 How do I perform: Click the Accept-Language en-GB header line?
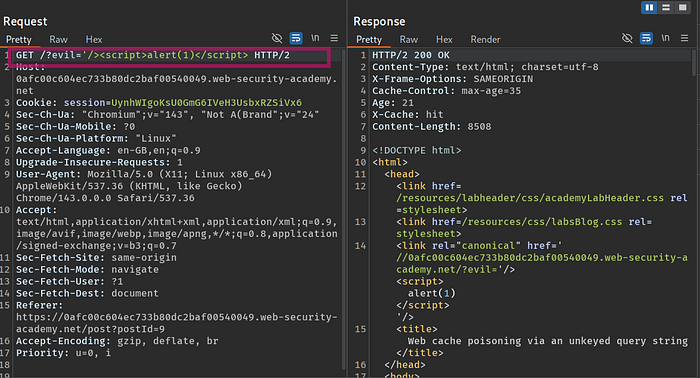click(108, 150)
